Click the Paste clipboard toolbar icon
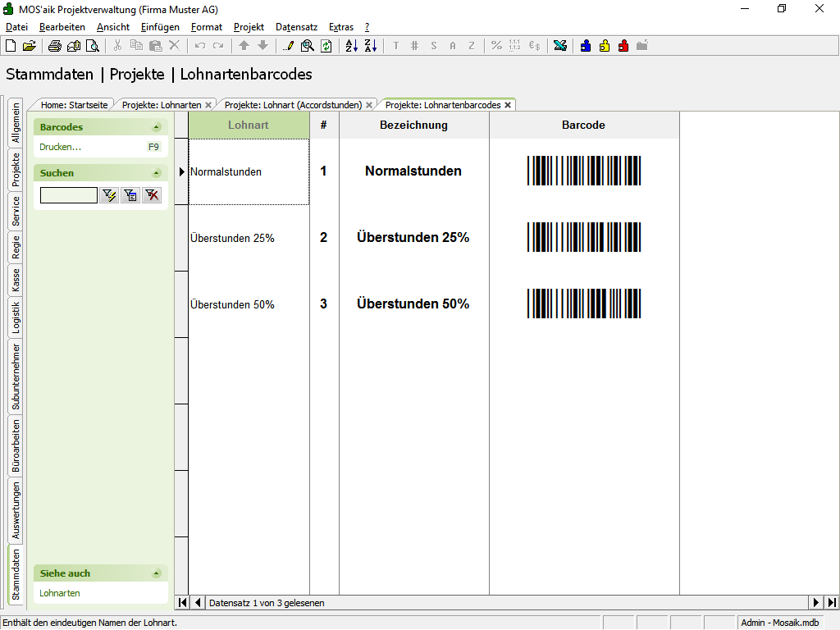The height and width of the screenshot is (630, 840). (155, 46)
